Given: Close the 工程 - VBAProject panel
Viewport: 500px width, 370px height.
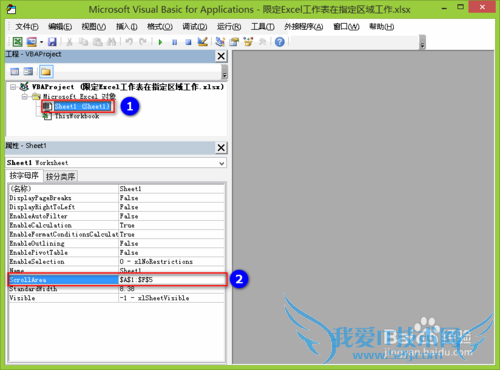Looking at the screenshot, I should pos(221,56).
